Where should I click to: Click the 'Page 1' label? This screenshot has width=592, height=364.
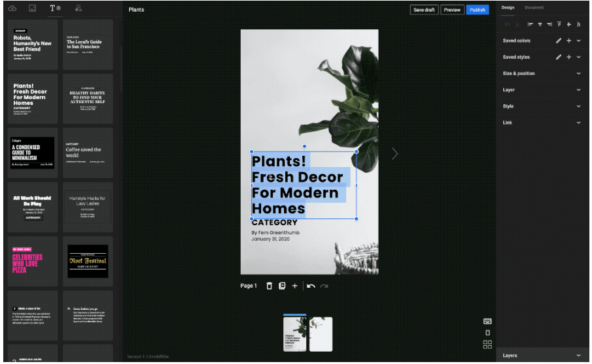click(249, 286)
